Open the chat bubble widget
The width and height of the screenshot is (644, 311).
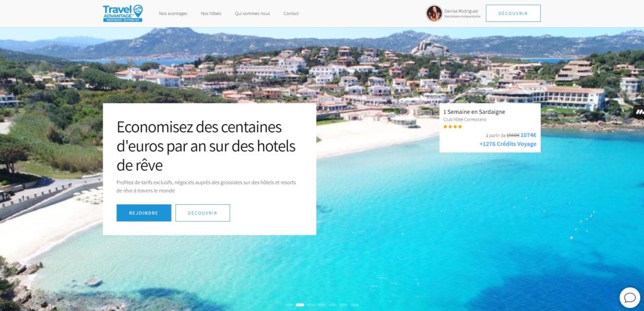tap(630, 297)
